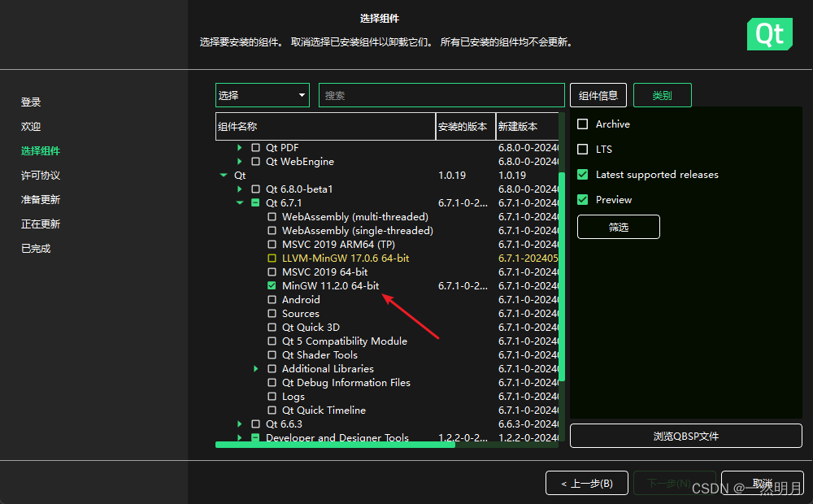This screenshot has height=504, width=813.
Task: Select the 欢迎 step in sidebar
Action: (x=31, y=127)
